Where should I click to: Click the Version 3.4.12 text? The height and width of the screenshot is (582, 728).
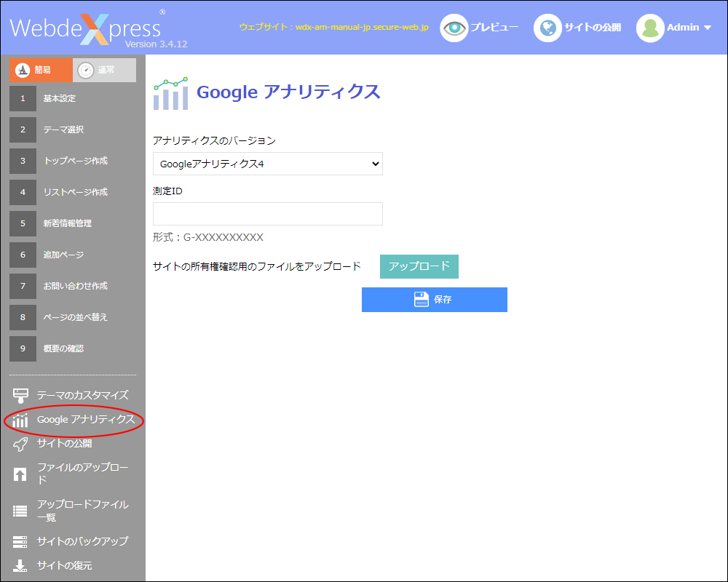(157, 44)
